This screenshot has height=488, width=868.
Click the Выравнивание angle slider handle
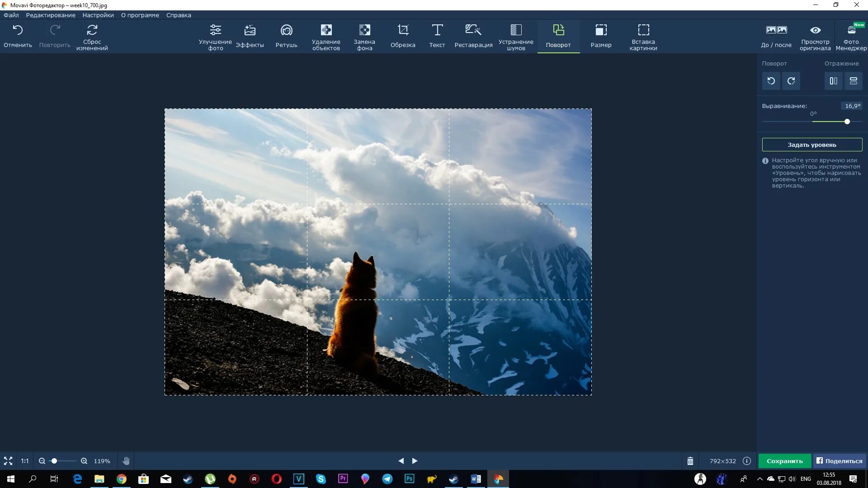click(x=847, y=122)
